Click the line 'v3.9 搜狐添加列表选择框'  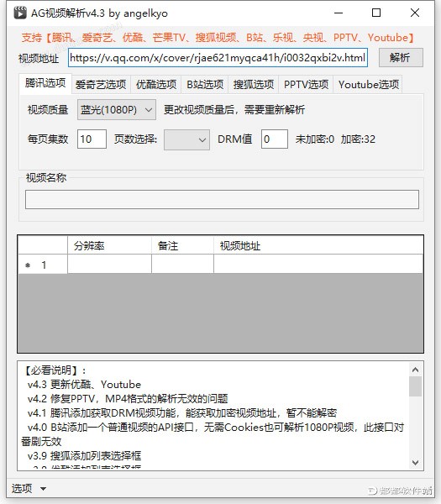[84, 455]
